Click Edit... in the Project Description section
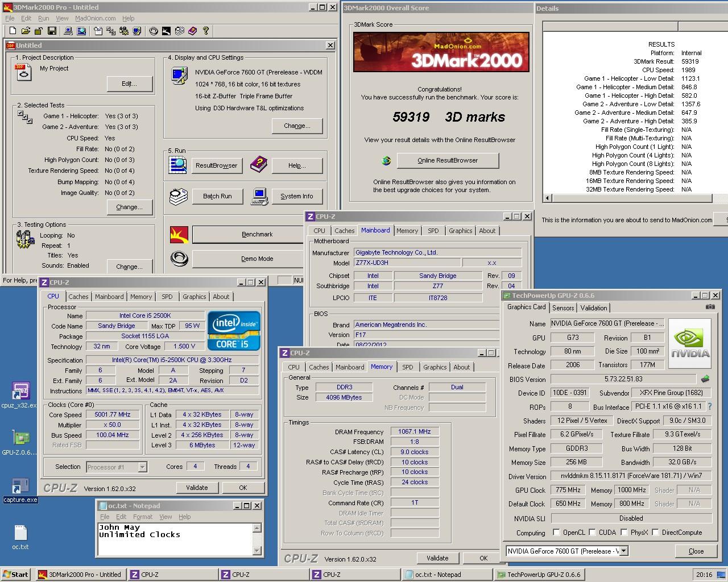 pos(130,84)
